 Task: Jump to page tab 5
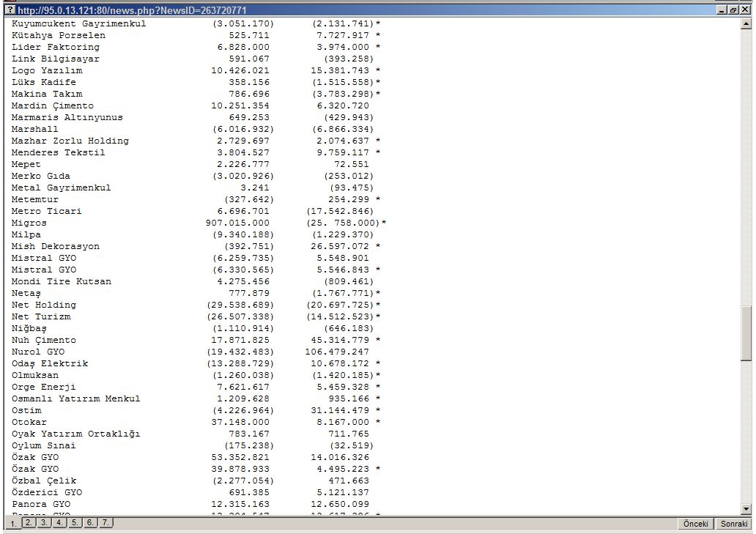[75, 522]
